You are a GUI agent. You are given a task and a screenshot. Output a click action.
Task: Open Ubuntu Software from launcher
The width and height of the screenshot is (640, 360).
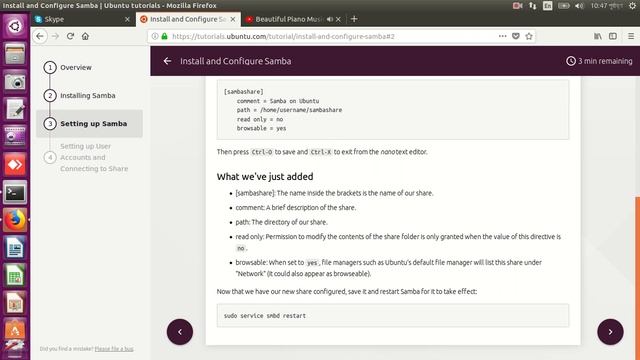pos(15,330)
